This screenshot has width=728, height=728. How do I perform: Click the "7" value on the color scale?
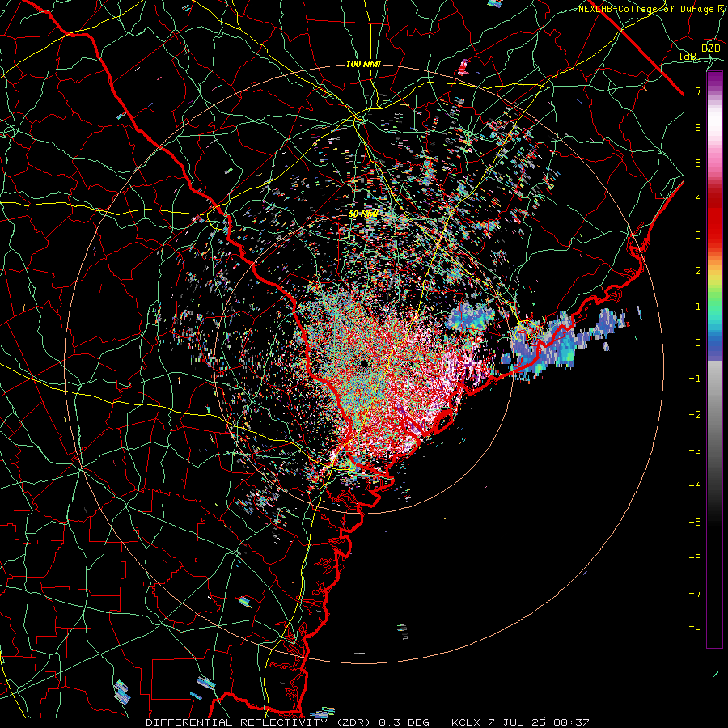[698, 91]
